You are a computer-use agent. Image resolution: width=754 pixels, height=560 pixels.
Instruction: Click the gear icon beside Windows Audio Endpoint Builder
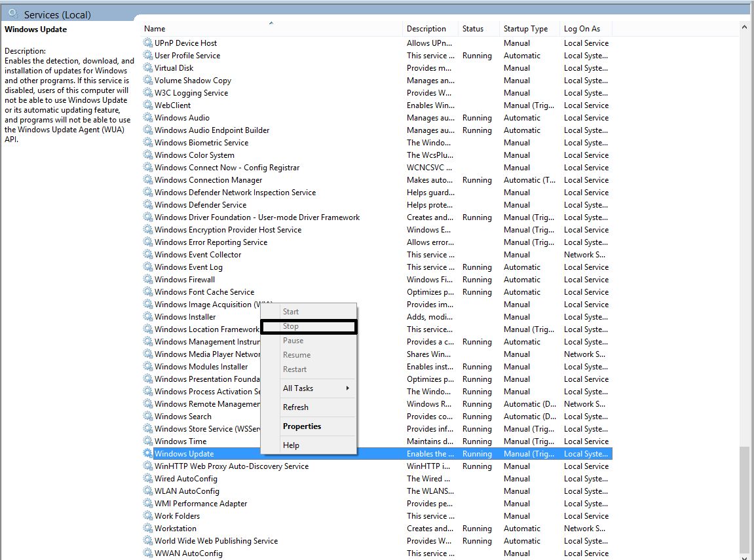(147, 130)
